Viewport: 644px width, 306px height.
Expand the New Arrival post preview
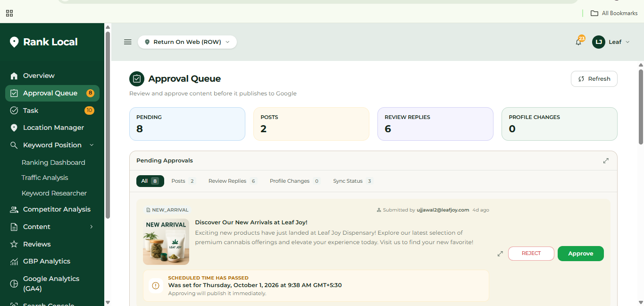coord(500,254)
